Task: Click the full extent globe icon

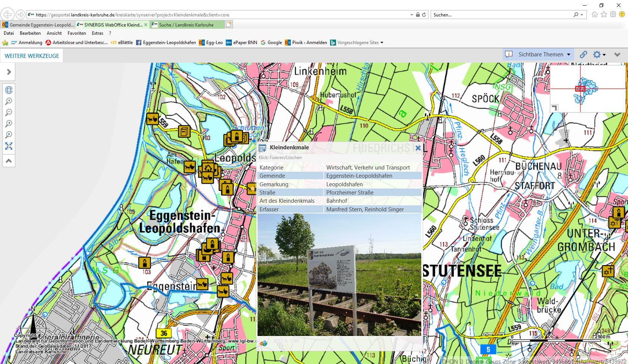Action: tap(9, 90)
